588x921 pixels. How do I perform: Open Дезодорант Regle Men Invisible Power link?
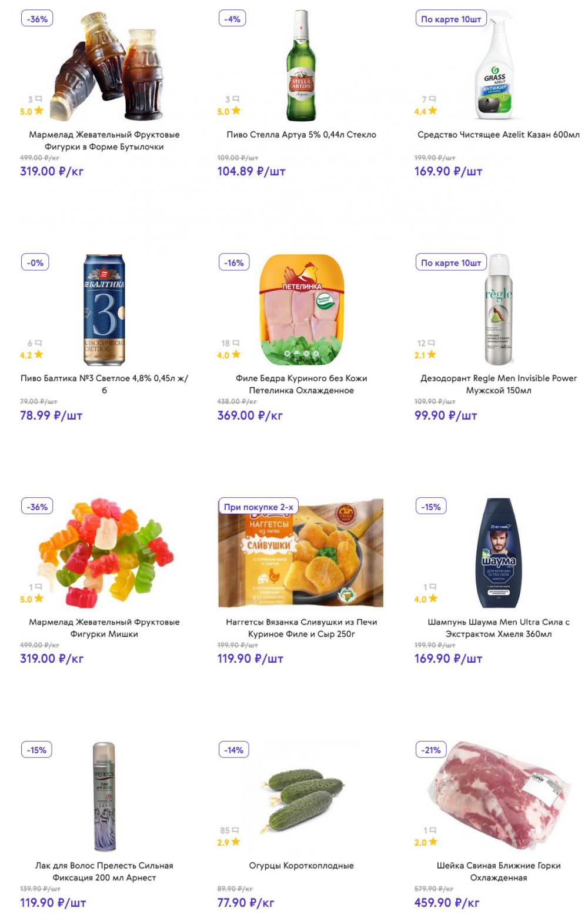pyautogui.click(x=499, y=384)
